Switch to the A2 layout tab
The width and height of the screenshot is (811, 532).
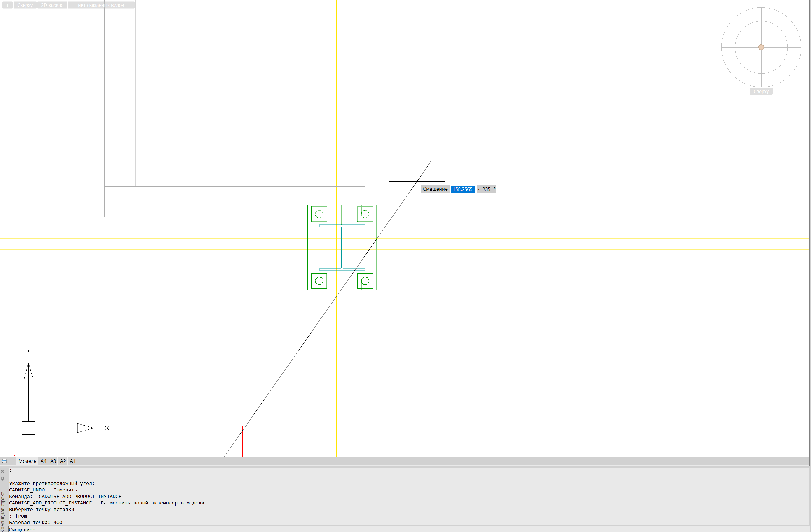pyautogui.click(x=63, y=461)
